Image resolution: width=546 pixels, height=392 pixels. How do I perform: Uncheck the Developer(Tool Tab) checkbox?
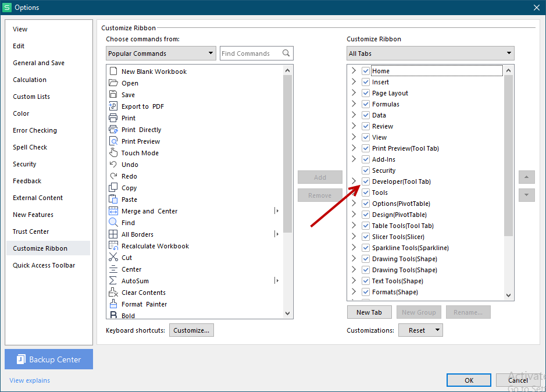366,181
